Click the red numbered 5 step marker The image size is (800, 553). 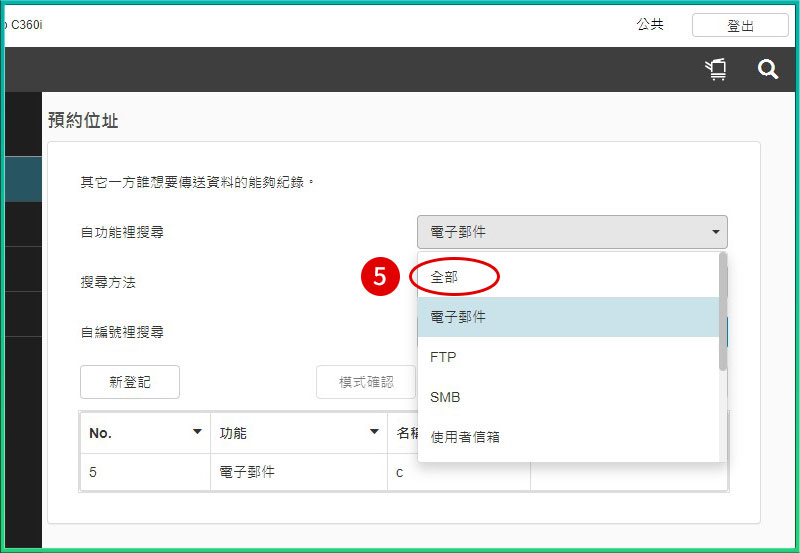[x=380, y=277]
